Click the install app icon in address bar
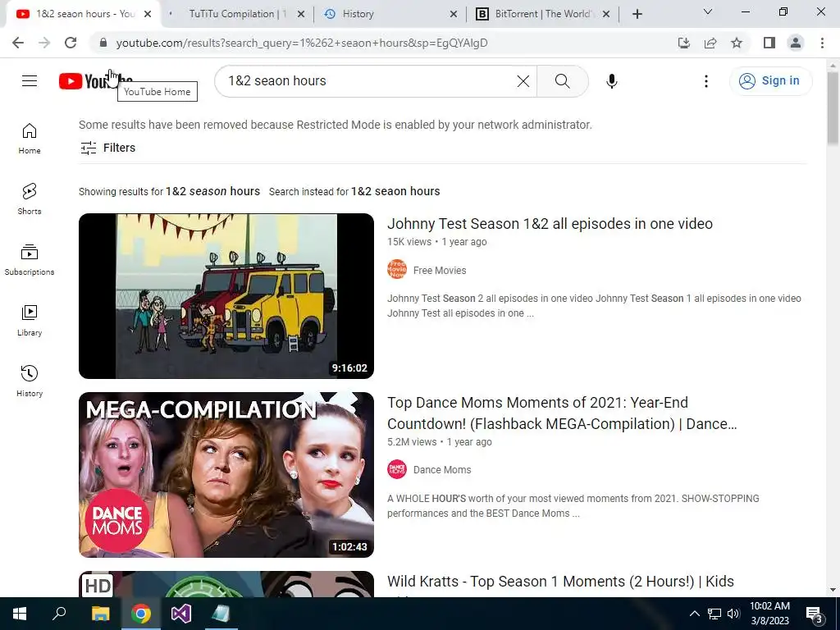 pyautogui.click(x=683, y=43)
